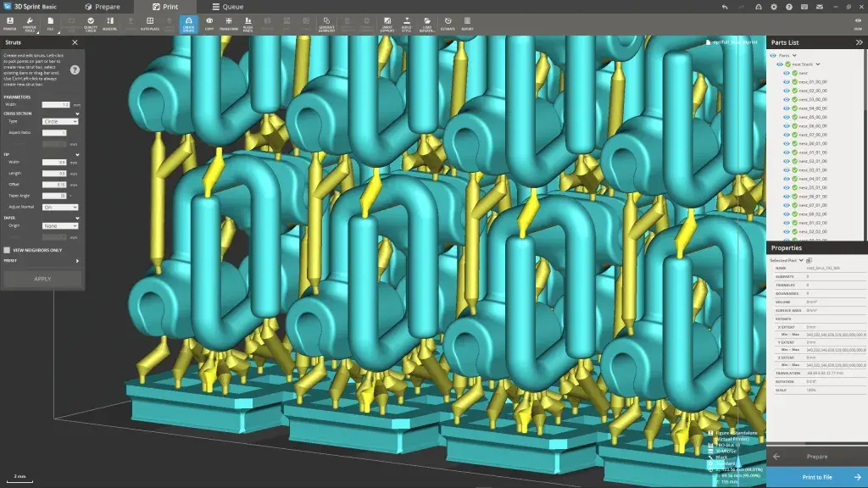This screenshot has width=868, height=488.
Task: Click the Apply button in Struts panel
Action: 42,280
